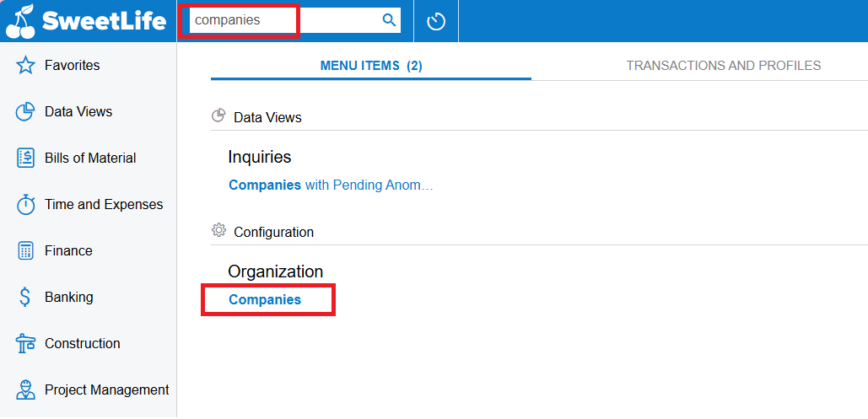Click the magnifier search icon
This screenshot has height=419, width=868.
tap(389, 20)
